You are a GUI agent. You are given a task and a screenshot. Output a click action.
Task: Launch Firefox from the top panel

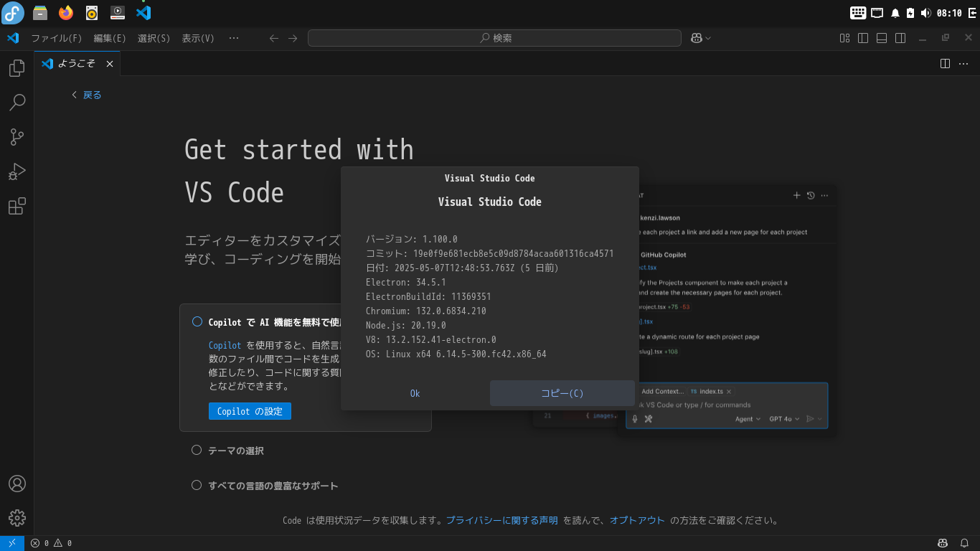(66, 13)
